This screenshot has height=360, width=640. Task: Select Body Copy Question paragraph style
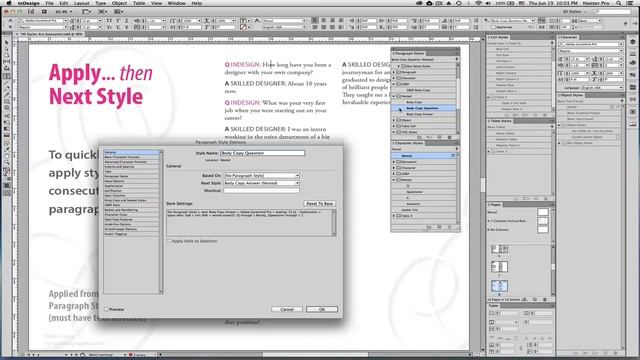pos(424,108)
